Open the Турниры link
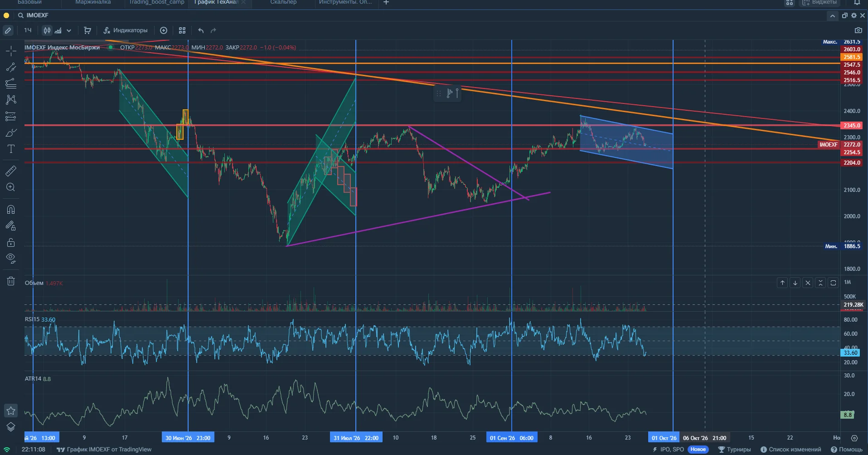 tap(734, 450)
